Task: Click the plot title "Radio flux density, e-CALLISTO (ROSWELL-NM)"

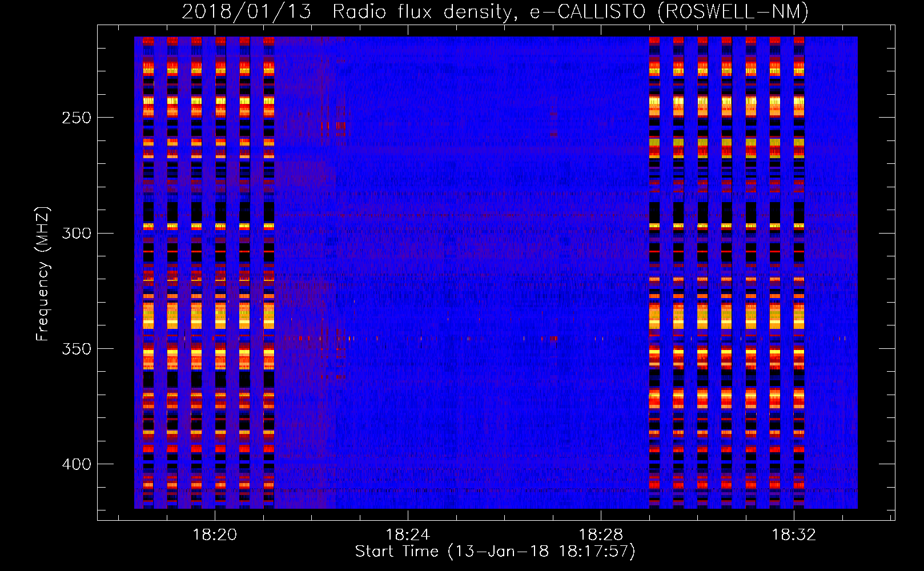Action: point(571,11)
